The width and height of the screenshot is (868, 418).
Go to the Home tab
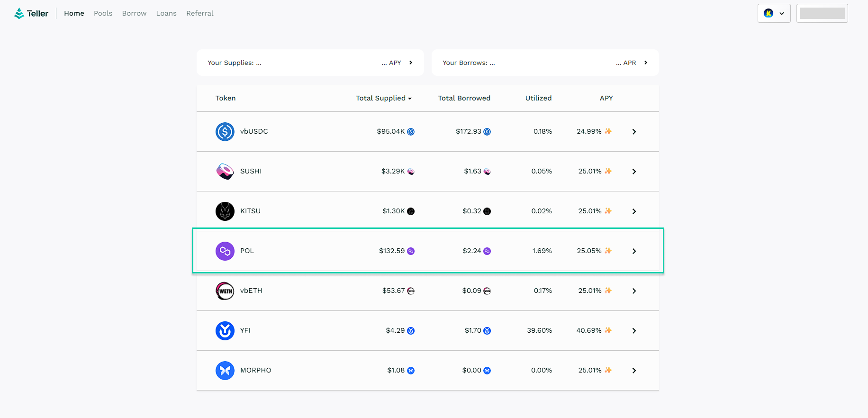pyautogui.click(x=74, y=13)
